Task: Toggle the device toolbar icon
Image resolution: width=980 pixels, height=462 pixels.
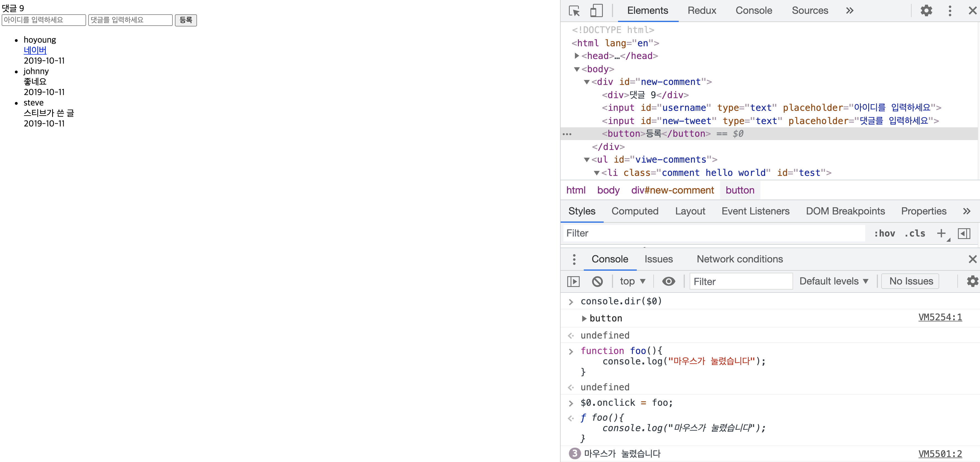Action: (596, 11)
